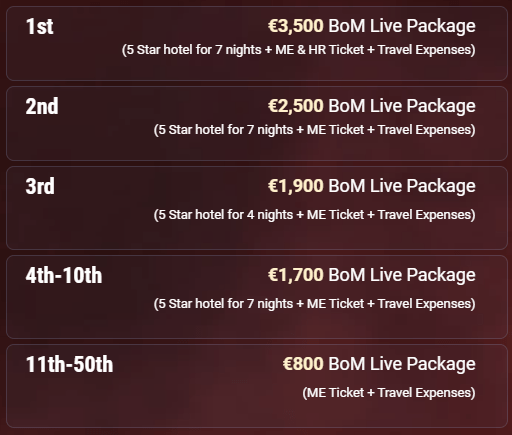
Task: Click the ME Ticket + Travel Expenses note
Action: click(389, 393)
